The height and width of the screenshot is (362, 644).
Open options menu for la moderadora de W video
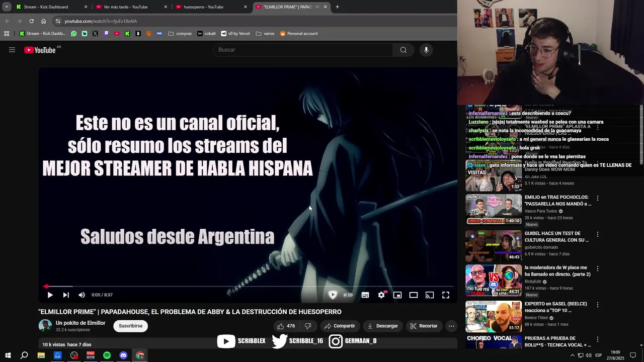point(598,269)
